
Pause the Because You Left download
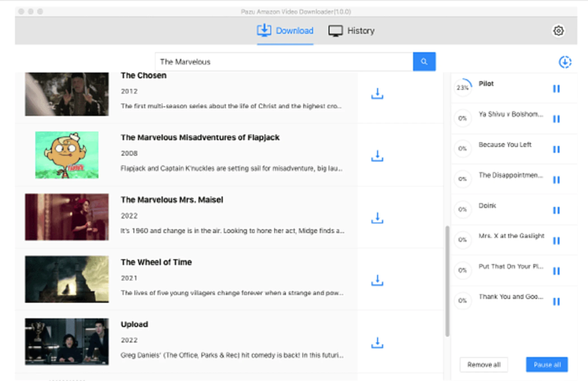556,149
